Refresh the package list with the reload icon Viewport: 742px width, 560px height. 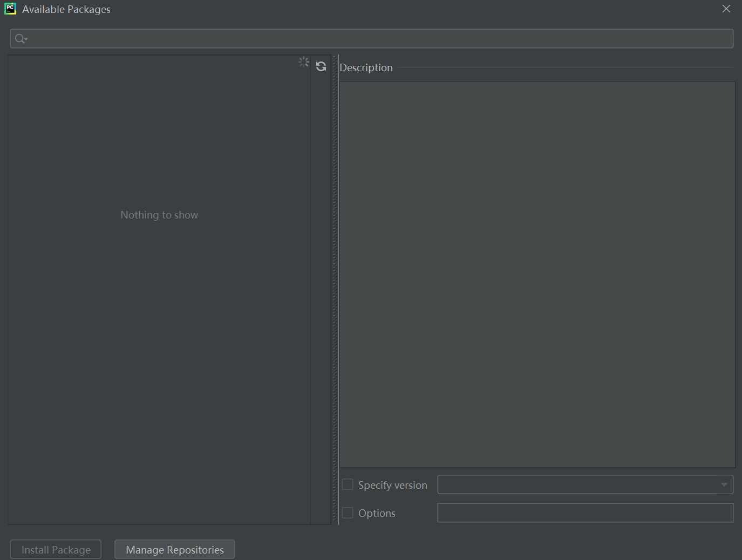(x=321, y=66)
